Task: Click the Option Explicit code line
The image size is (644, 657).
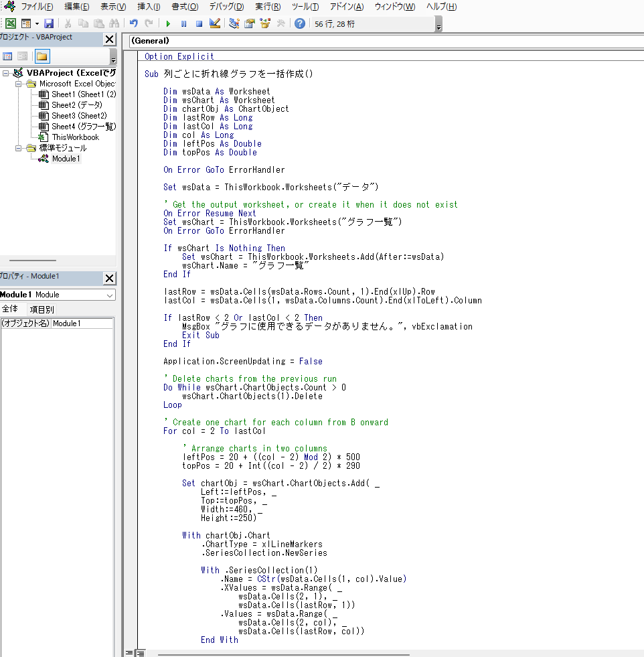Action: click(179, 56)
